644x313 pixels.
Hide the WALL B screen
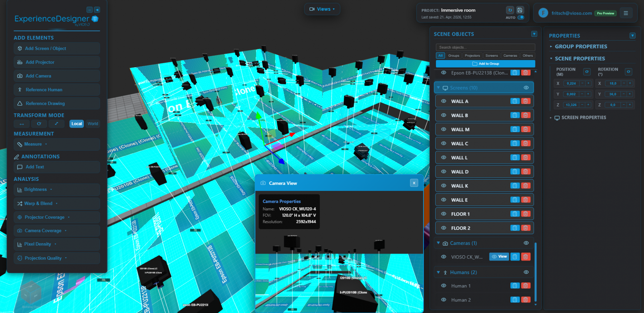[443, 115]
